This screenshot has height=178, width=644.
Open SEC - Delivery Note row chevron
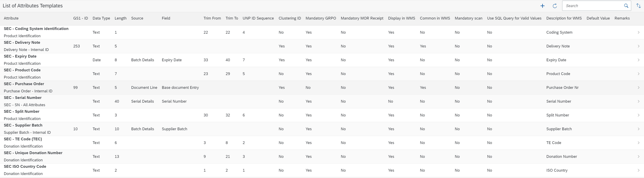(x=639, y=46)
